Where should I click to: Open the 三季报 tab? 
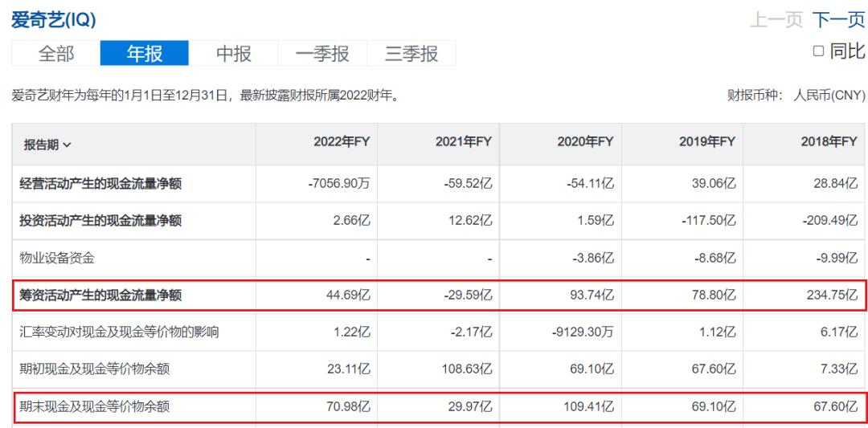pyautogui.click(x=411, y=54)
